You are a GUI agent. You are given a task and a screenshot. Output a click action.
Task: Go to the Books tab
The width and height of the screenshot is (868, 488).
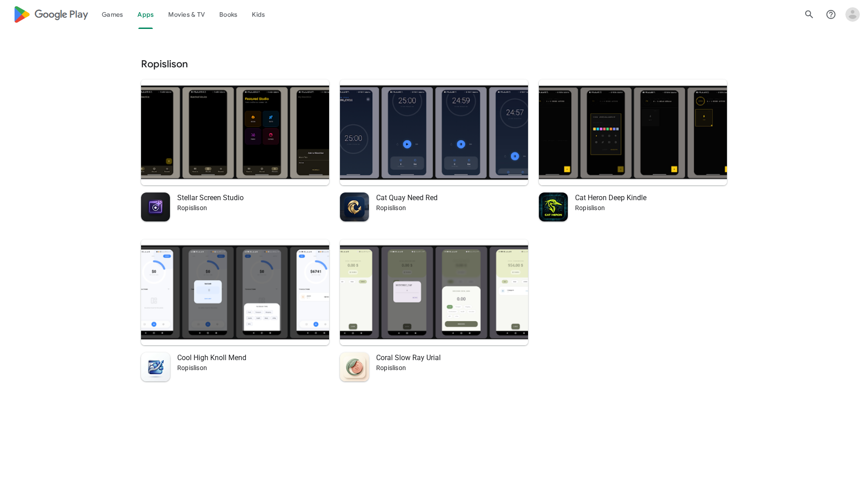point(228,14)
